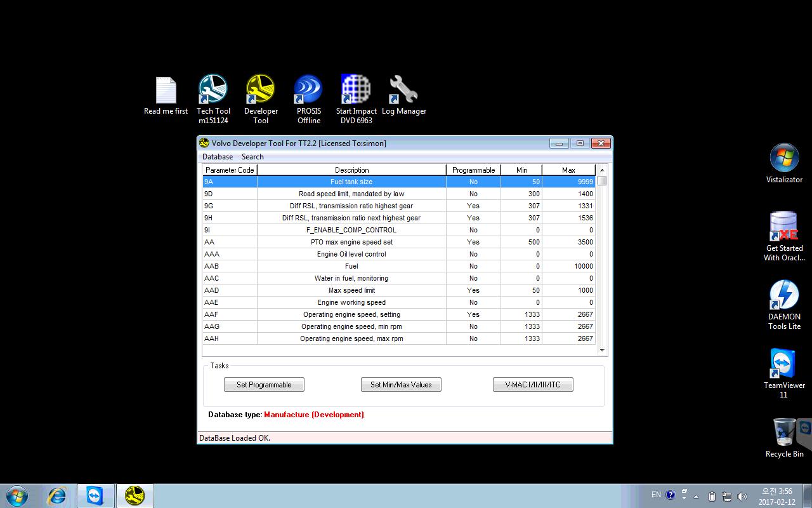812x508 pixels.
Task: Click the Max value 3500 cell
Action: tap(569, 242)
